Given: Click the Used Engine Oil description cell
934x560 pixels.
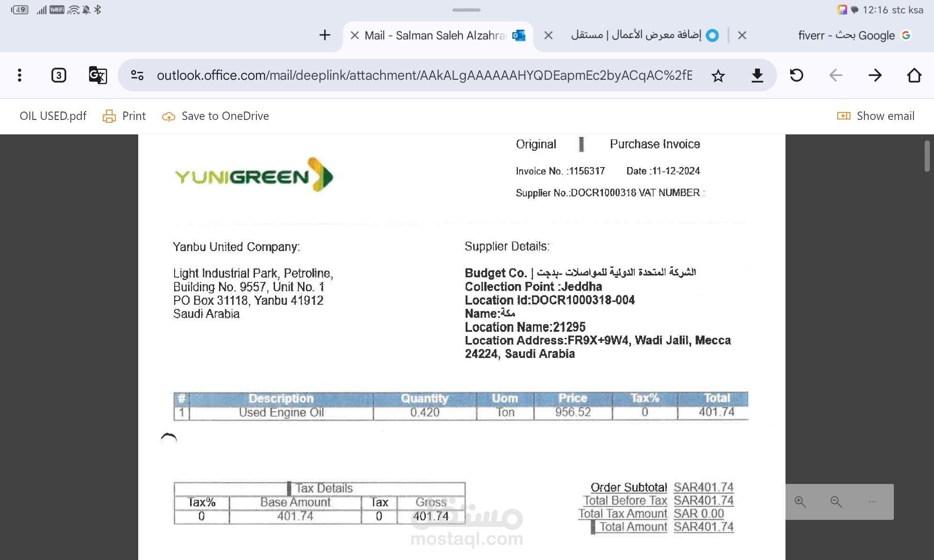Looking at the screenshot, I should click(281, 413).
